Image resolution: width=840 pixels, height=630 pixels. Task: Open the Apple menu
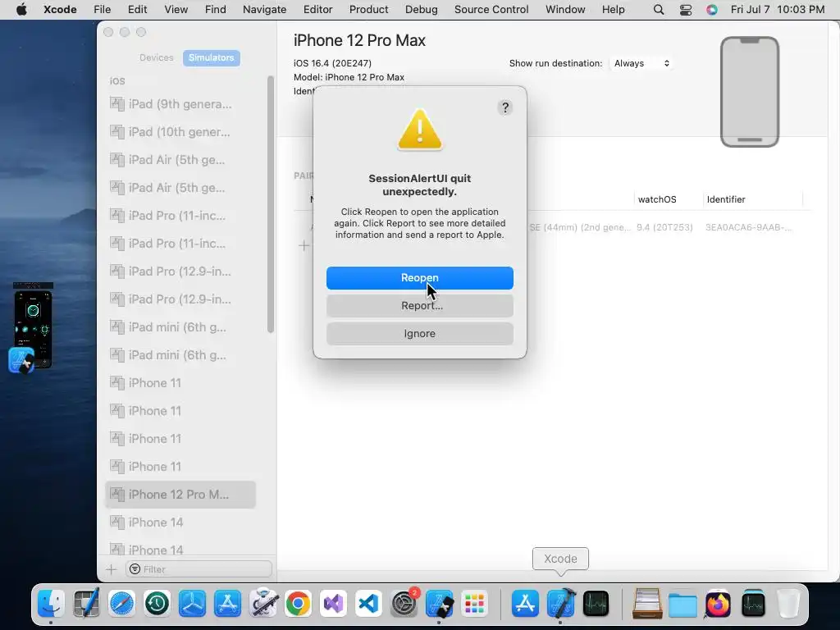[21, 10]
